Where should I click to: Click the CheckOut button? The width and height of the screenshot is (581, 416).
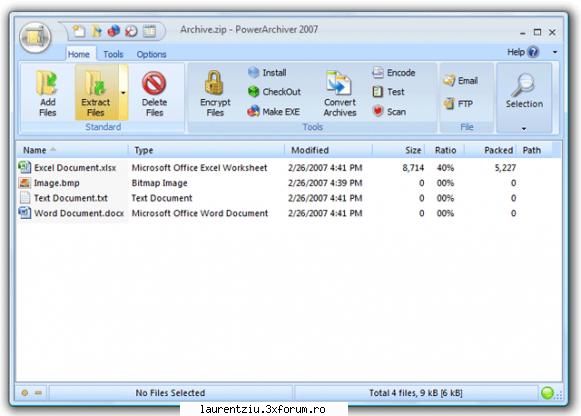(274, 91)
